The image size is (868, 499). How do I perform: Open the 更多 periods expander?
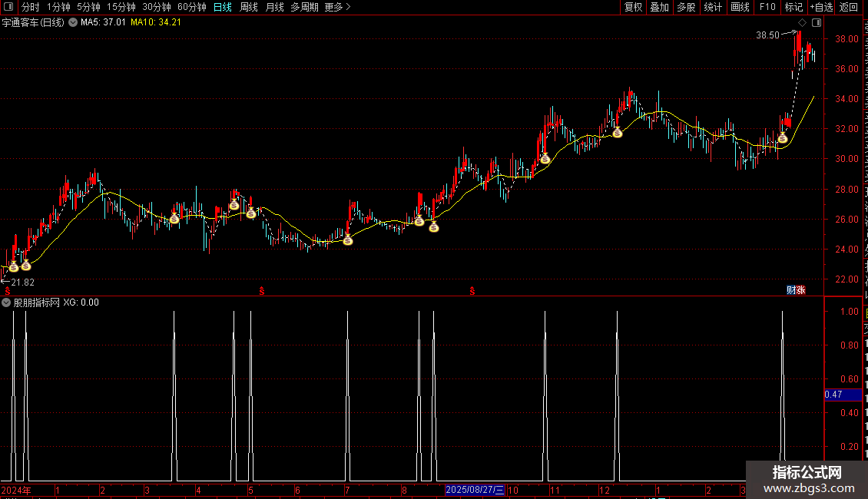pos(337,7)
